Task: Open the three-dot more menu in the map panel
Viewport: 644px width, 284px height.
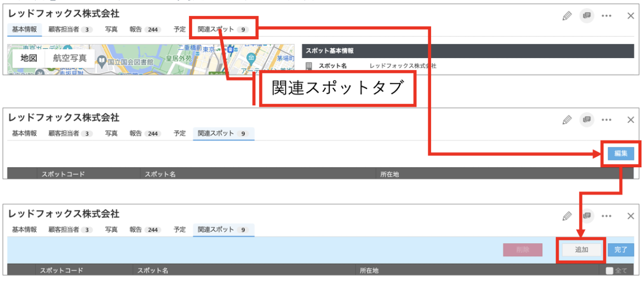Action: [x=606, y=15]
